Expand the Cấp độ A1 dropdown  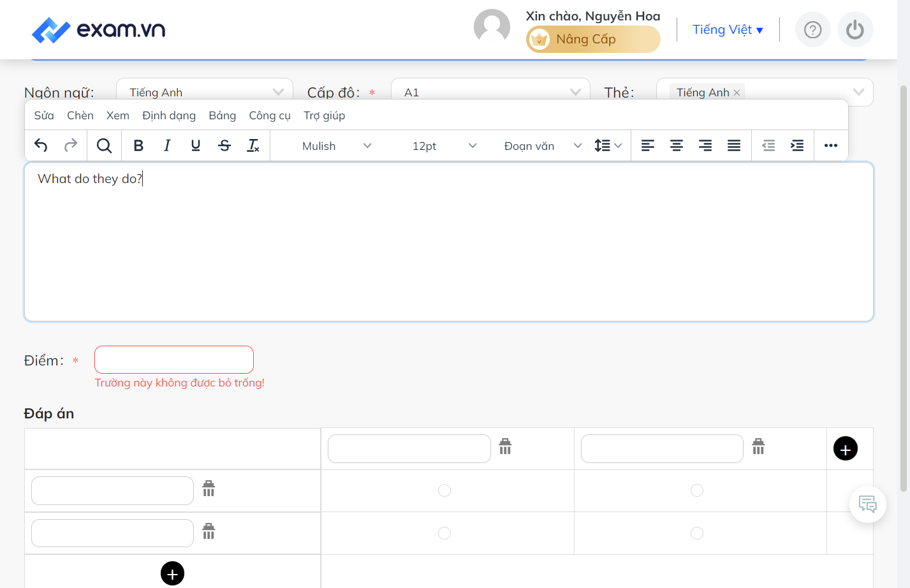tap(490, 92)
